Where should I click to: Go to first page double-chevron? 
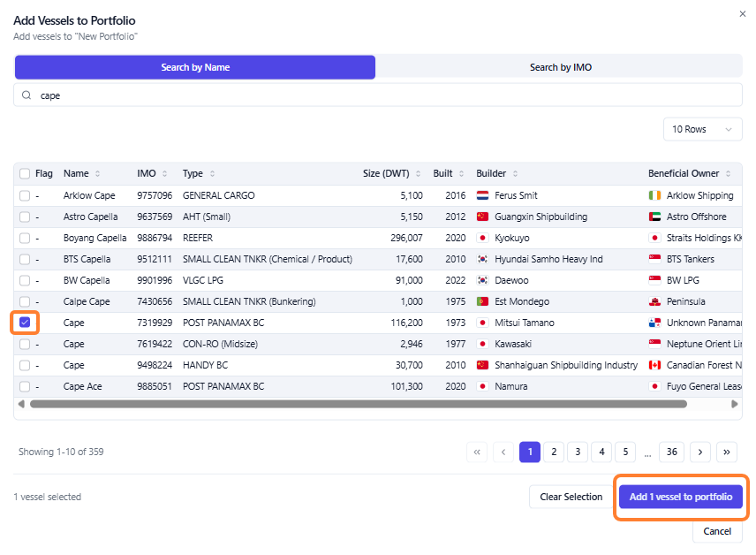[x=477, y=452]
